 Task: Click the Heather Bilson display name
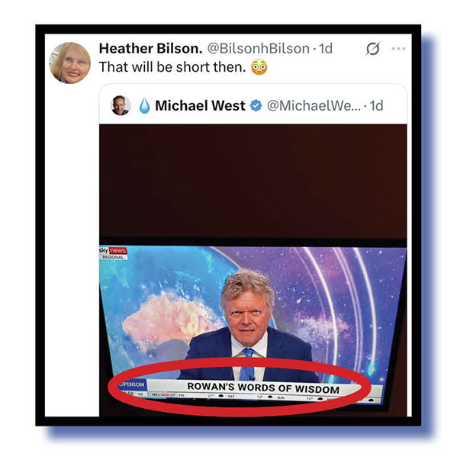click(150, 49)
